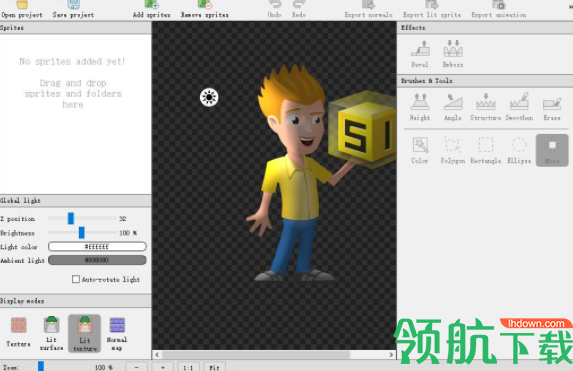The height and width of the screenshot is (371, 573).
Task: Click the Sprites panel header
Action: (x=76, y=28)
